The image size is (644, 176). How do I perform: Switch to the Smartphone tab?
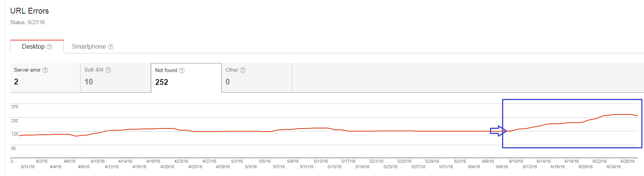pos(93,47)
